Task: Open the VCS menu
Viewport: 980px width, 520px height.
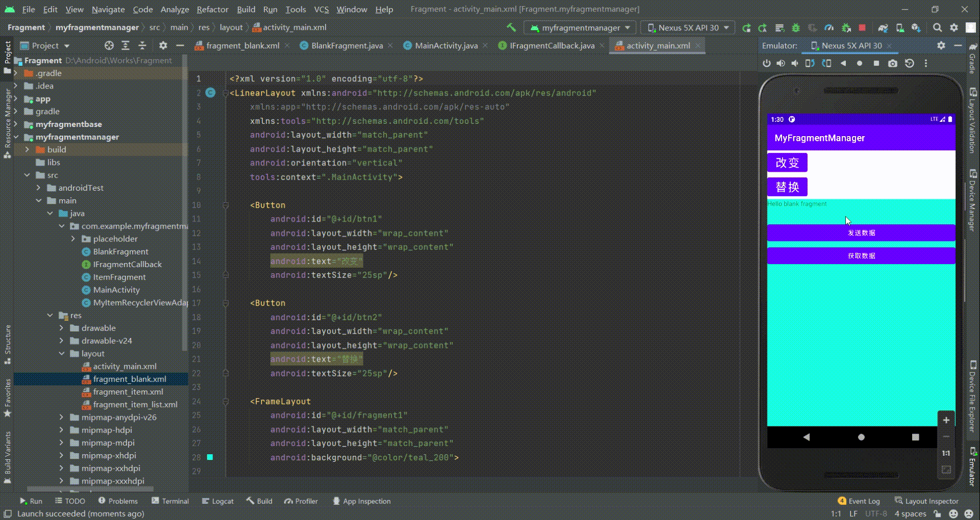Action: coord(321,9)
